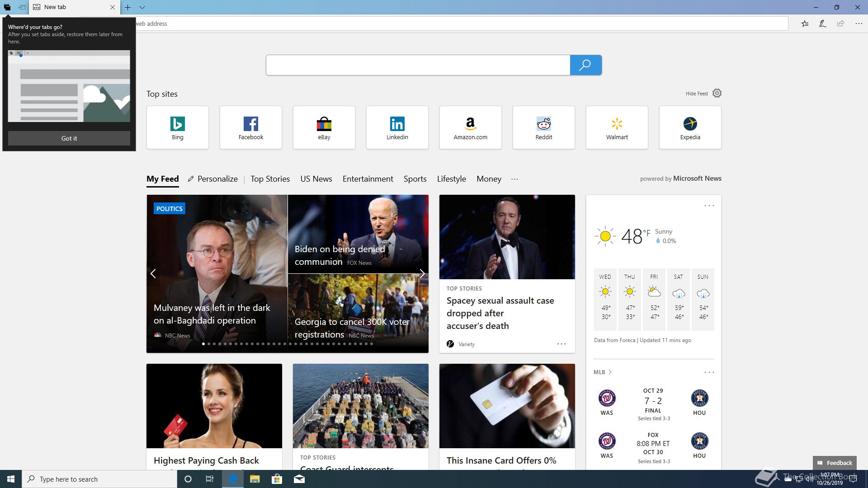Open Task View on taskbar
The height and width of the screenshot is (488, 868).
point(210,479)
